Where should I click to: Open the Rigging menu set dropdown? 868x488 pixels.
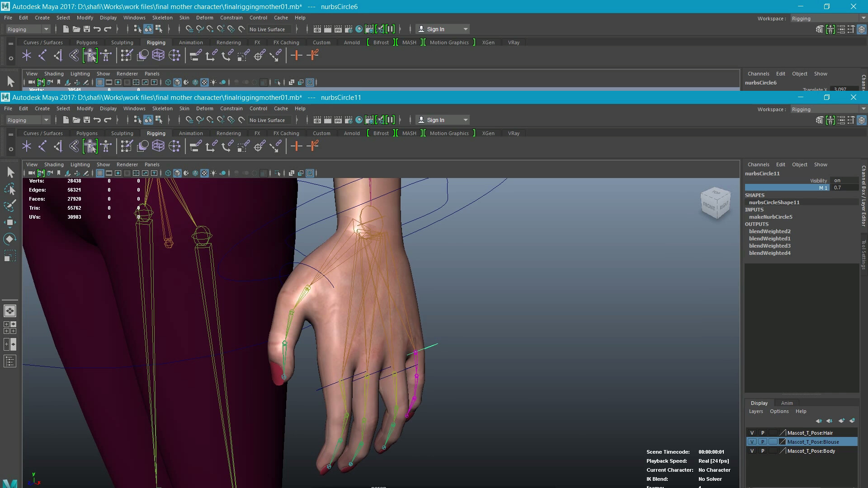[x=27, y=120]
